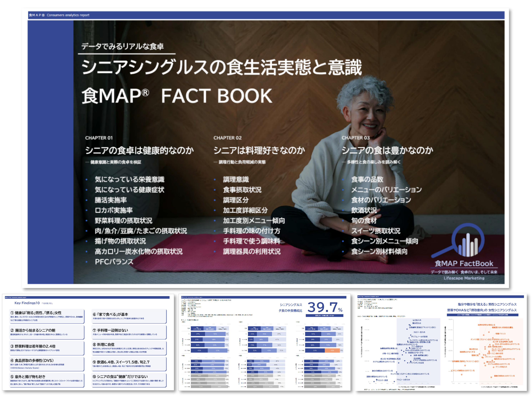Click the '腸活実施率' list item
The height and width of the screenshot is (399, 532).
click(x=111, y=200)
